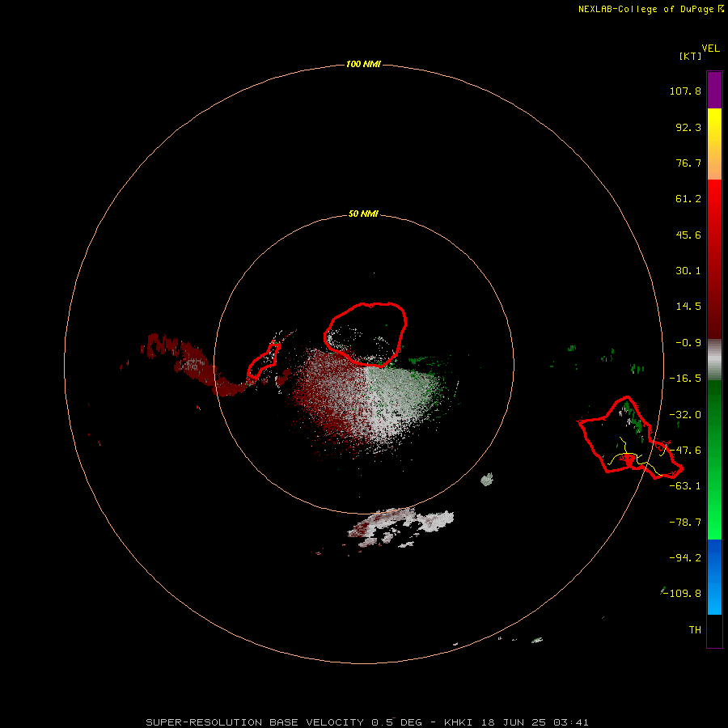Click the -16.5 velocity legend value
Image resolution: width=728 pixels, height=728 pixels.
coord(685,379)
